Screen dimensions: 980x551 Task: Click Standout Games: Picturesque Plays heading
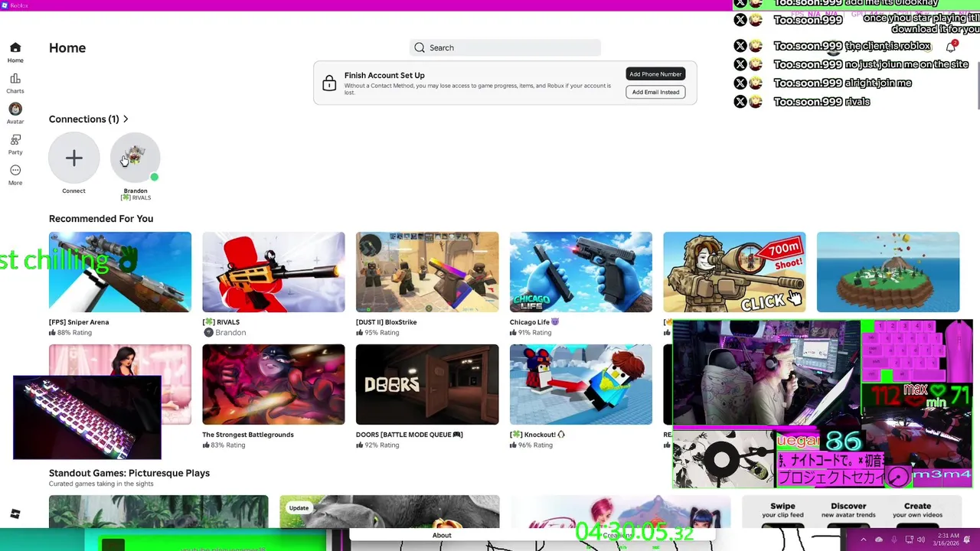coord(129,473)
